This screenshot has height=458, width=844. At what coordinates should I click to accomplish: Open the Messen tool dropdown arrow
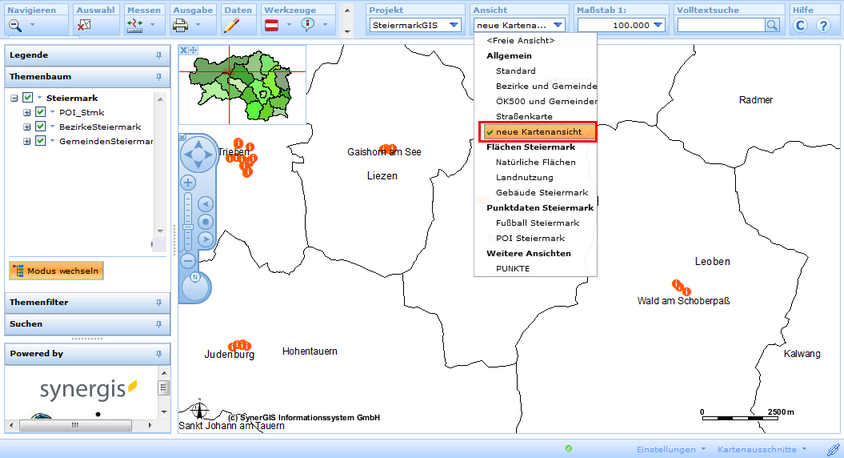click(x=152, y=25)
